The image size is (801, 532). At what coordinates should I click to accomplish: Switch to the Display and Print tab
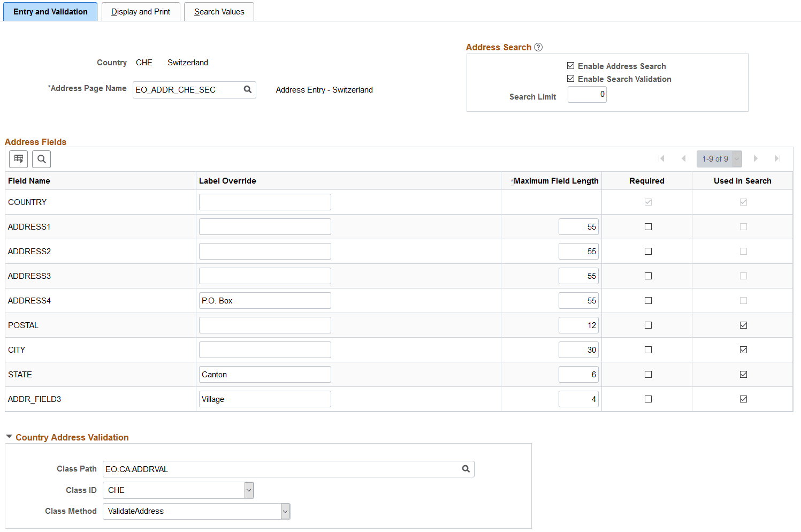(x=140, y=11)
